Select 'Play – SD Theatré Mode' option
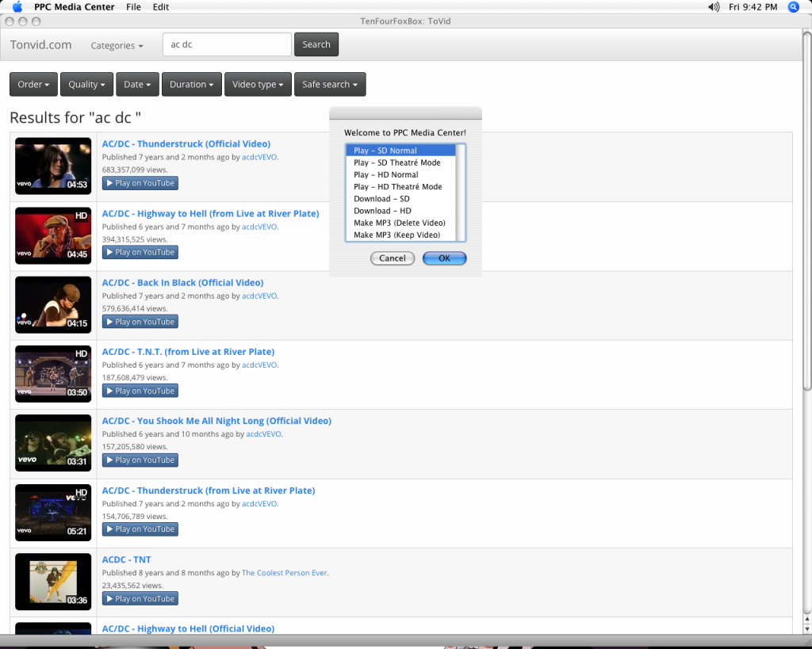This screenshot has width=812, height=649. coord(400,162)
